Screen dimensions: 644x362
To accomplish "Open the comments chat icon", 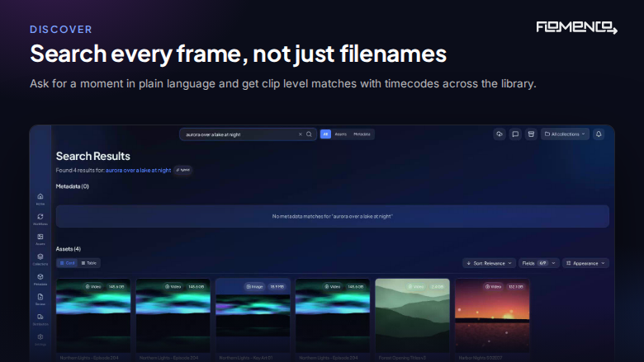I will (515, 134).
